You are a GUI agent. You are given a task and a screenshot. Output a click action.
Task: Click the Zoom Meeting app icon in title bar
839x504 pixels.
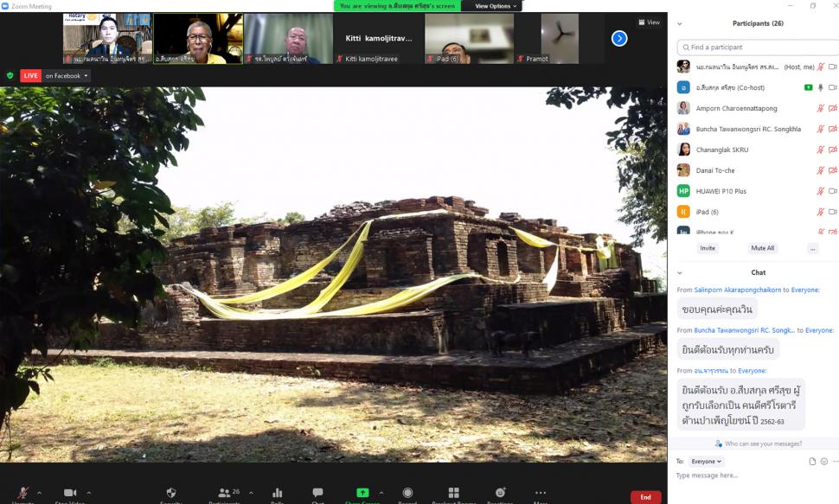tap(5, 6)
